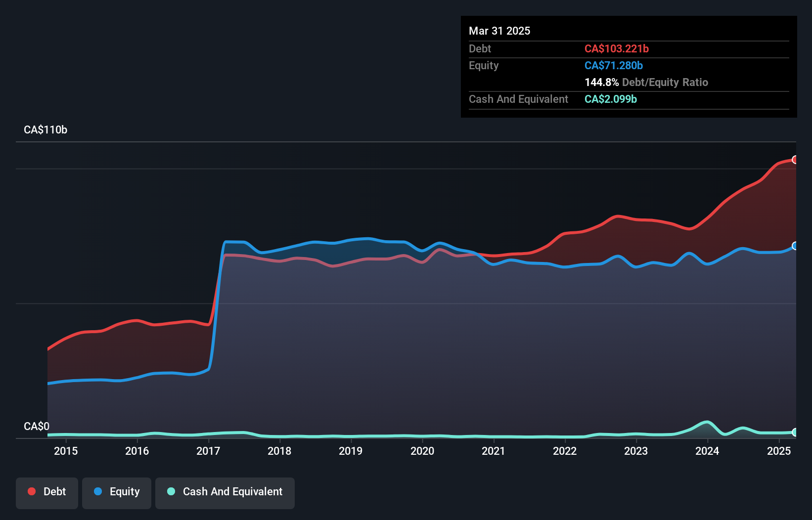Image resolution: width=812 pixels, height=520 pixels.
Task: Select the blue Equity endpoint marker
Action: click(x=795, y=246)
